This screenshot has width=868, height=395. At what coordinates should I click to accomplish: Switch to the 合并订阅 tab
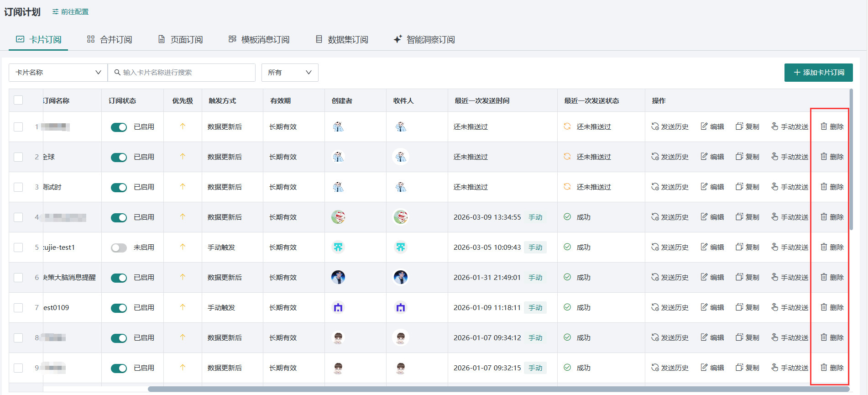(x=110, y=40)
